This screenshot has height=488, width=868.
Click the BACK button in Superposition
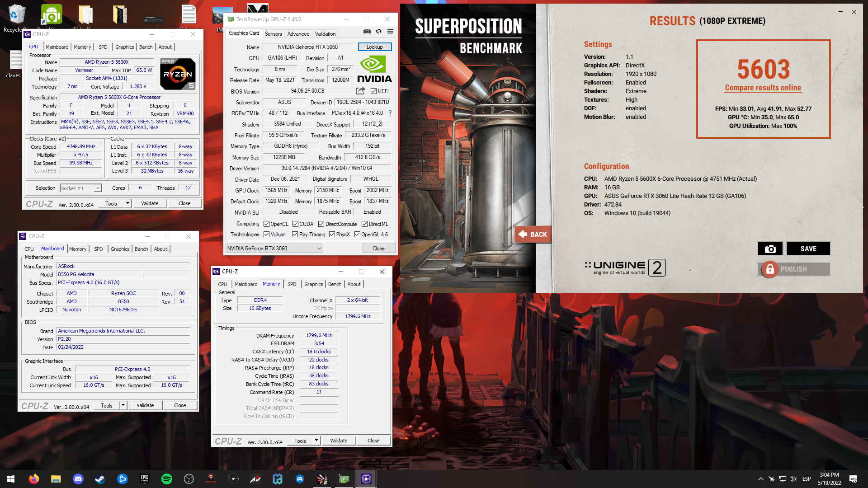(x=533, y=234)
